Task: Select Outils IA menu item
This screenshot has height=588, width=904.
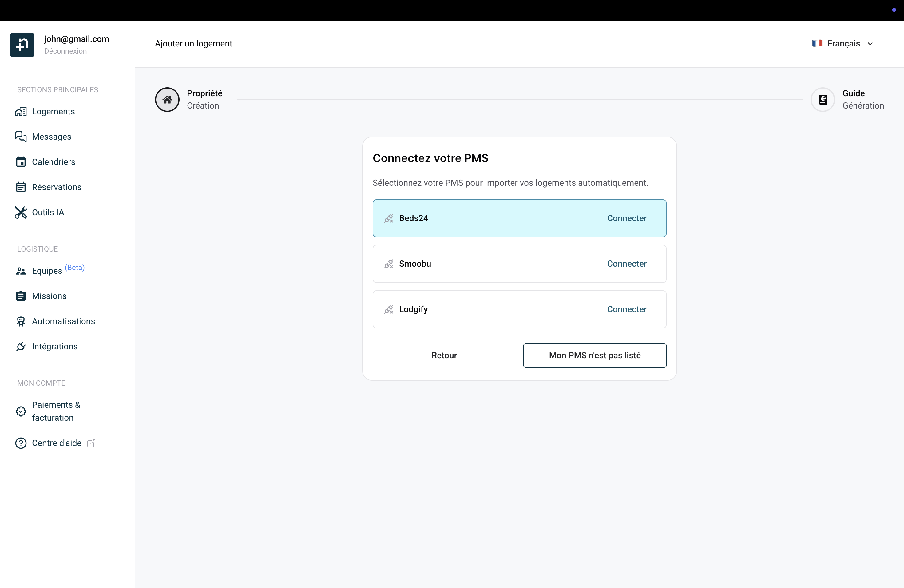Action: (x=48, y=212)
